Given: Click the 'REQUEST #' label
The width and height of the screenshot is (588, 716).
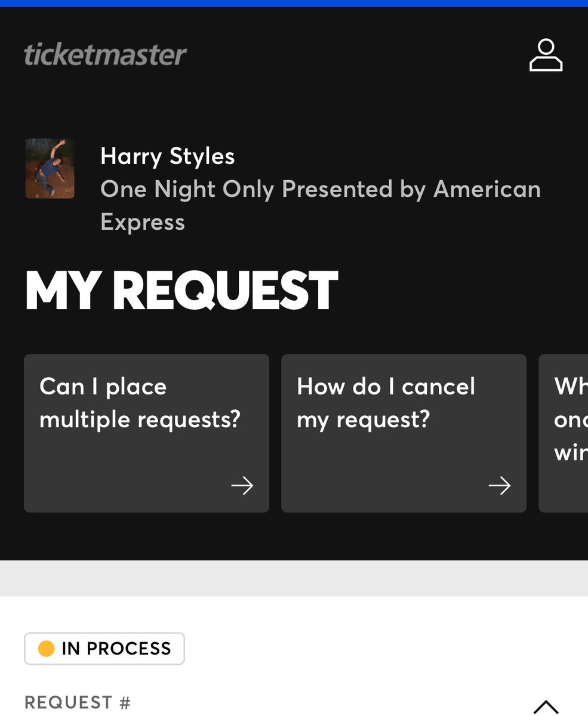Looking at the screenshot, I should click(78, 702).
